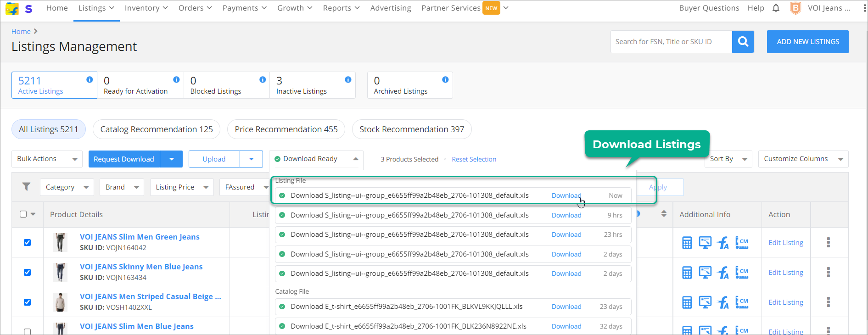Screen dimensions: 868x335
Task: Show info for Active Listings count
Action: pos(90,79)
